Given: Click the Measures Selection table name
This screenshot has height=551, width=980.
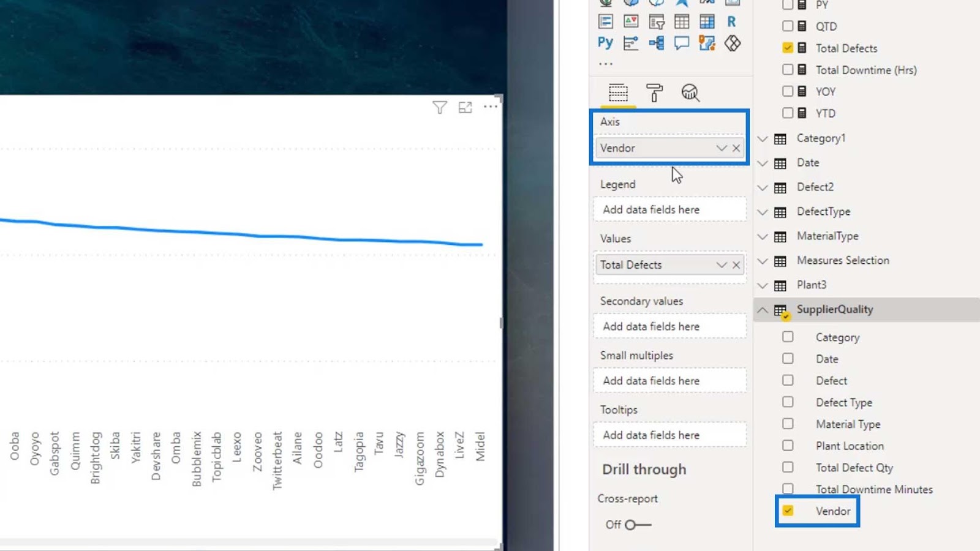Looking at the screenshot, I should tap(843, 260).
